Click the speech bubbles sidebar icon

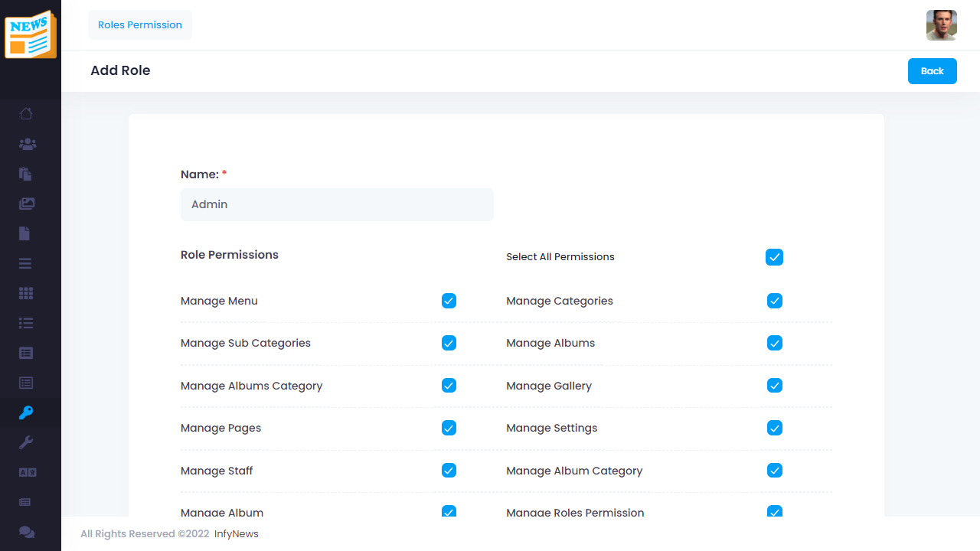coord(27,532)
